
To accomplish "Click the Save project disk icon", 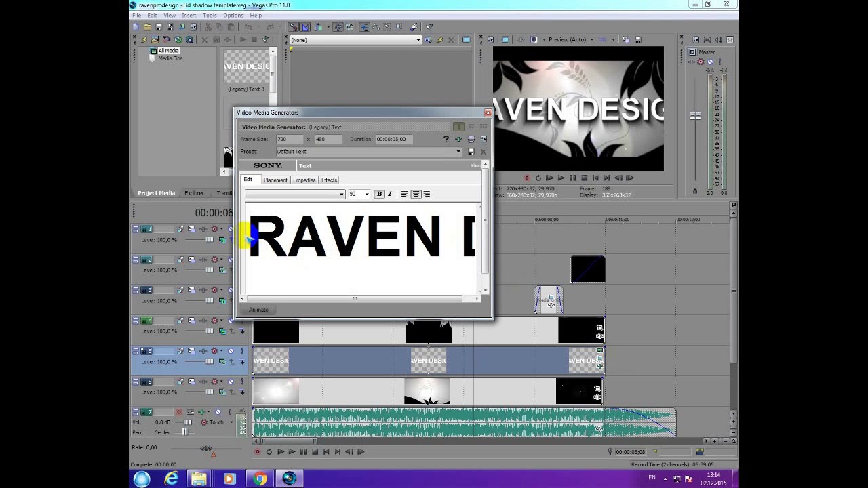I will pos(159,26).
